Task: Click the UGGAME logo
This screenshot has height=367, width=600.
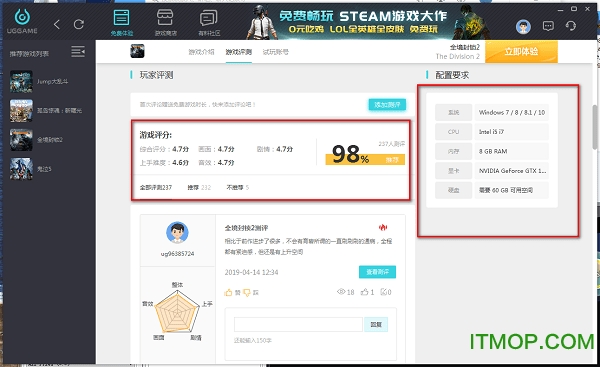Action: coord(22,22)
